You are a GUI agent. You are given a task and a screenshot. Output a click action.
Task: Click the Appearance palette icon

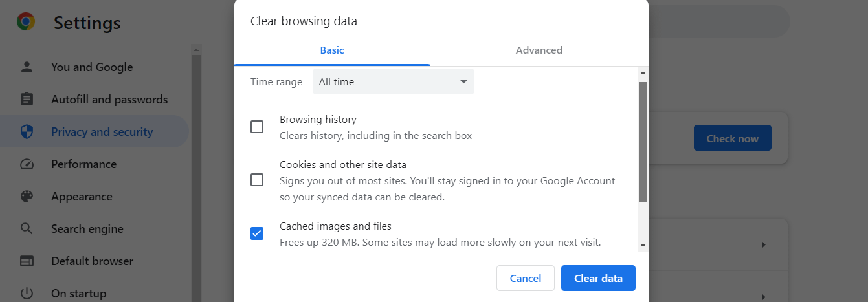[x=27, y=197]
